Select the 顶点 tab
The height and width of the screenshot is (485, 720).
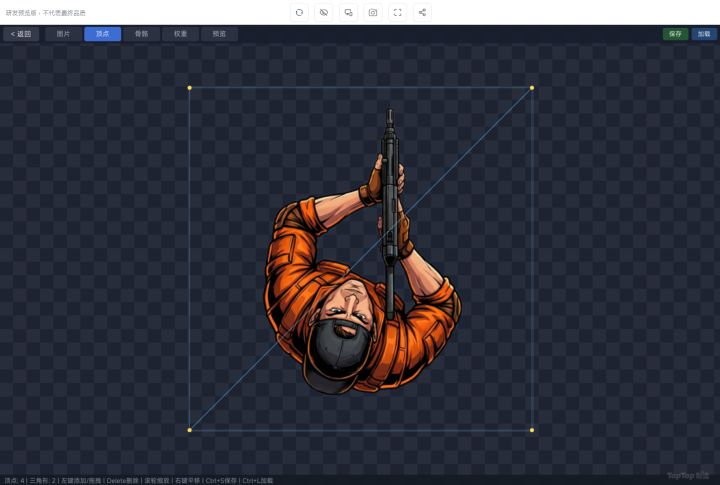102,34
